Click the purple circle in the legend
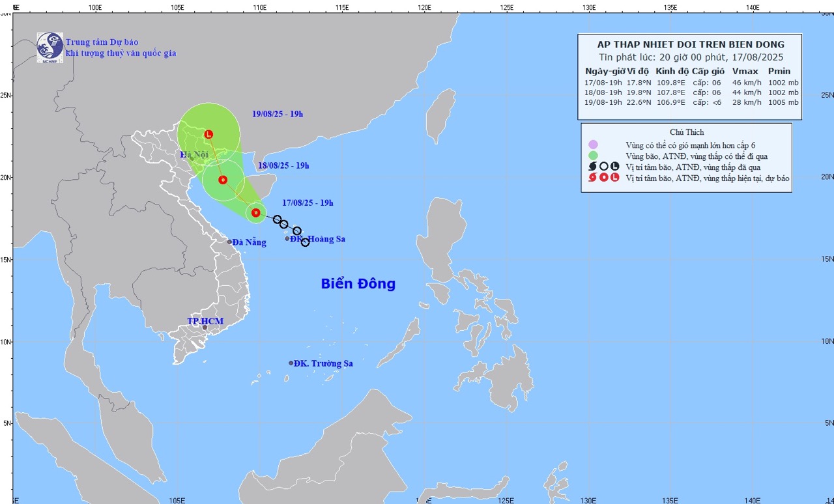The width and height of the screenshot is (834, 504). click(x=593, y=145)
